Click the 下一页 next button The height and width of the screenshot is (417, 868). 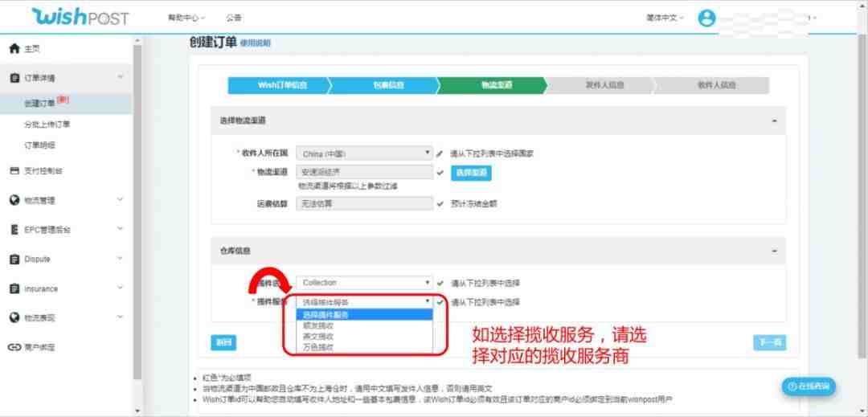click(x=769, y=342)
